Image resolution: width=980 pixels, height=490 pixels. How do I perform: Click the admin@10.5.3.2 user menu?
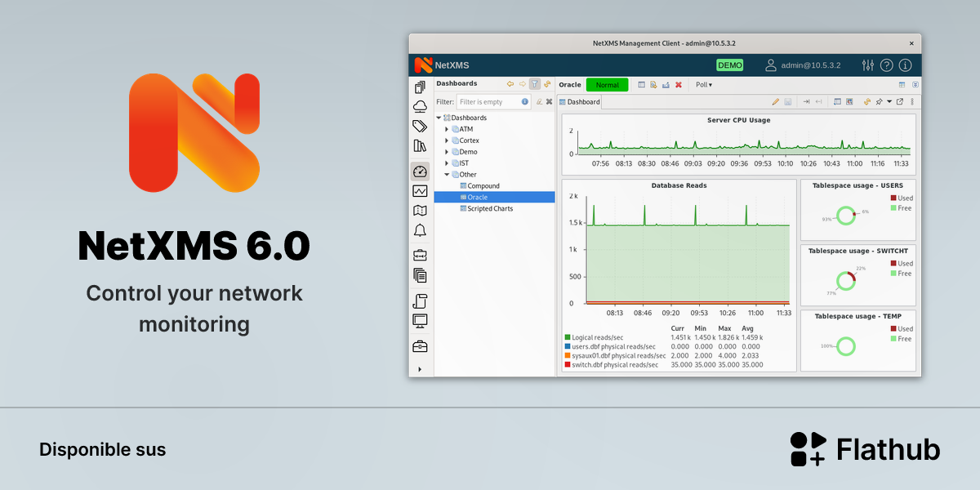tap(803, 65)
